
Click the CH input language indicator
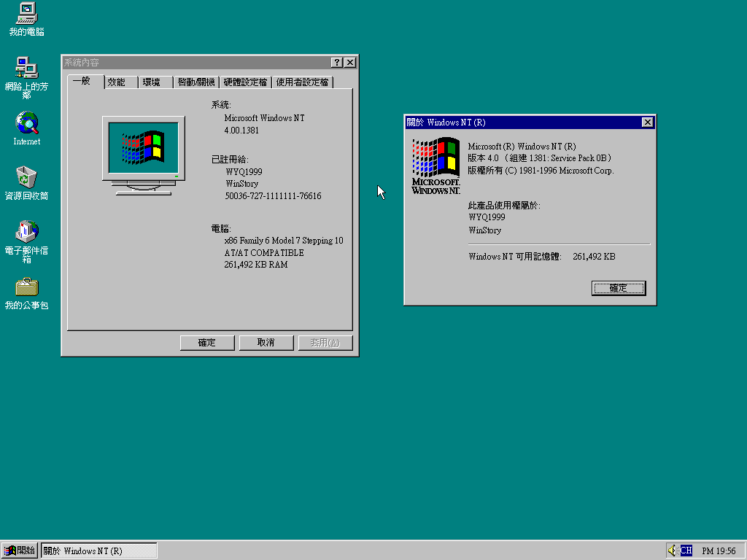click(x=686, y=551)
